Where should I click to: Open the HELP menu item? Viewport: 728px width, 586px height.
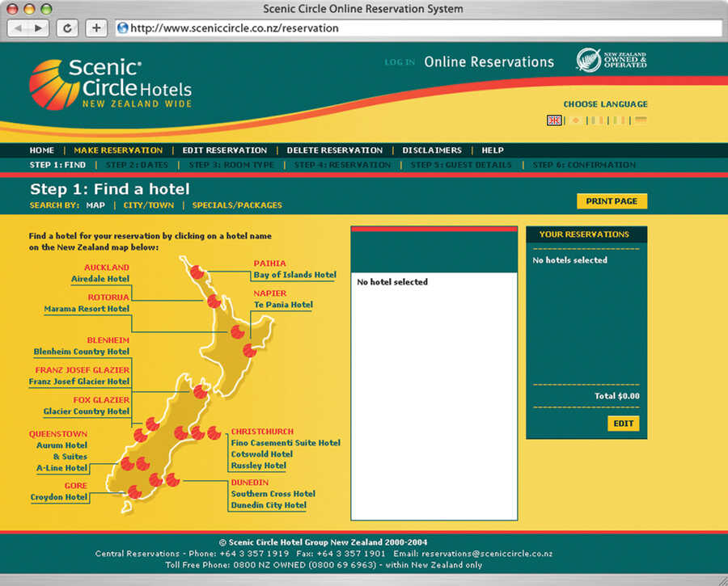tap(493, 150)
